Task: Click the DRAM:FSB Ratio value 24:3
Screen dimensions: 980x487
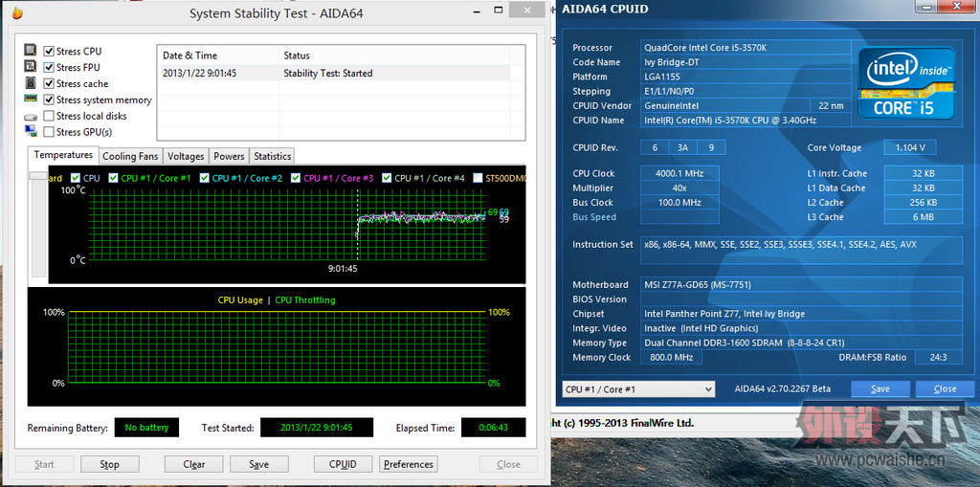Action: tap(938, 357)
